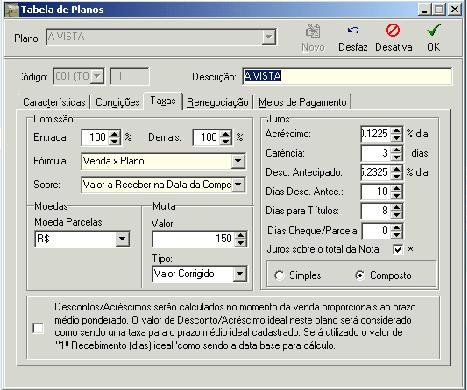Open the Renegociação tab
Viewport: 467px width, 390px height.
pos(218,102)
